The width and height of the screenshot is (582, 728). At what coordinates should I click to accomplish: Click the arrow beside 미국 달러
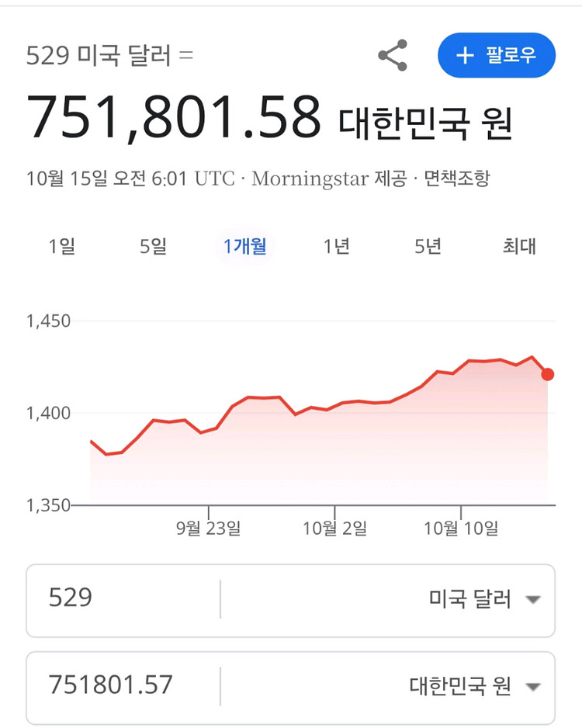(x=532, y=600)
